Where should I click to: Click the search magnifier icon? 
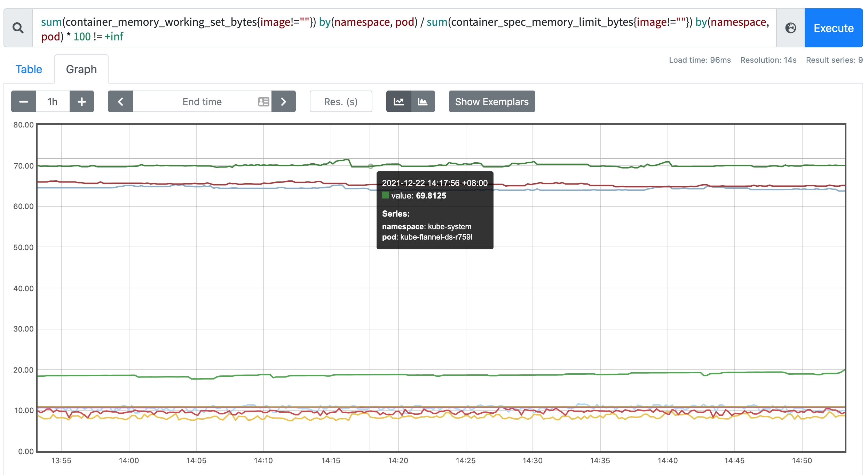click(18, 28)
